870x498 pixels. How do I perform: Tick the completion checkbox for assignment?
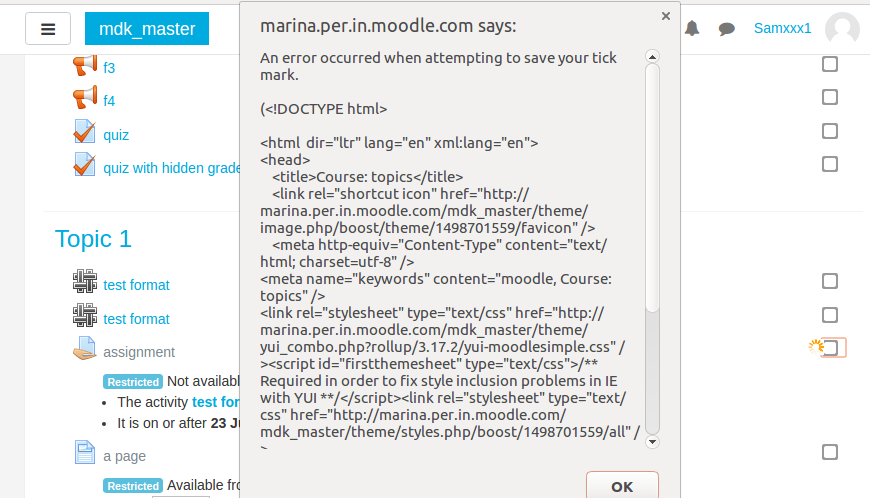pos(832,348)
